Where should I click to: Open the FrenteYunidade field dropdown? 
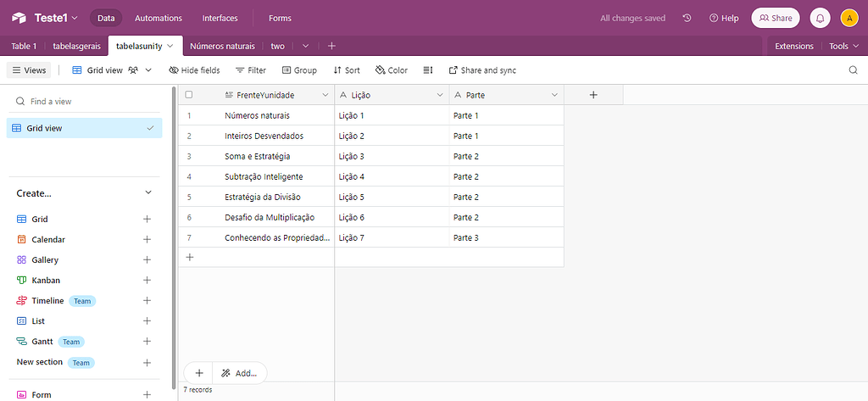coord(325,95)
